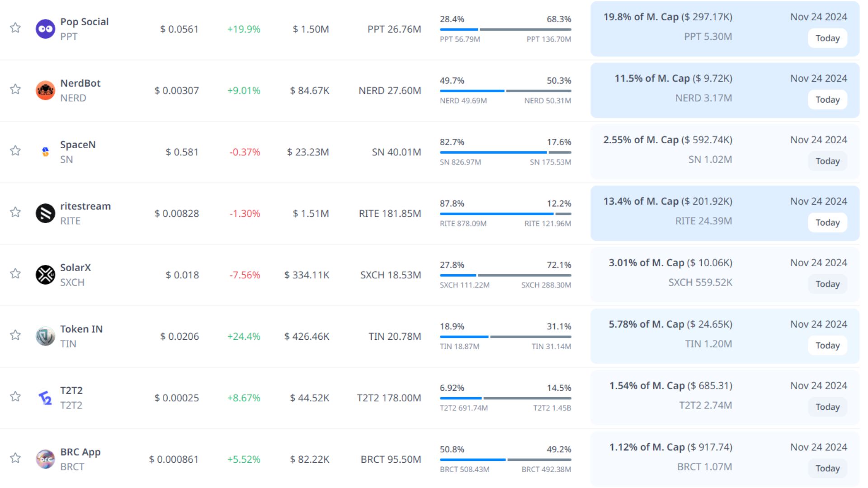This screenshot has height=488, width=868.
Task: Select the NerdBot 11.5% of M. Cap card
Action: (x=725, y=90)
